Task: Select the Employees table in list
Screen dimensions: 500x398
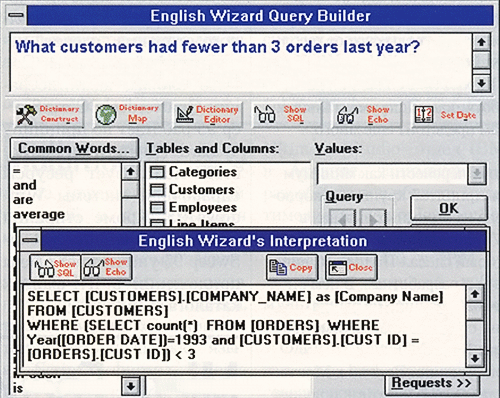Action: pyautogui.click(x=193, y=207)
